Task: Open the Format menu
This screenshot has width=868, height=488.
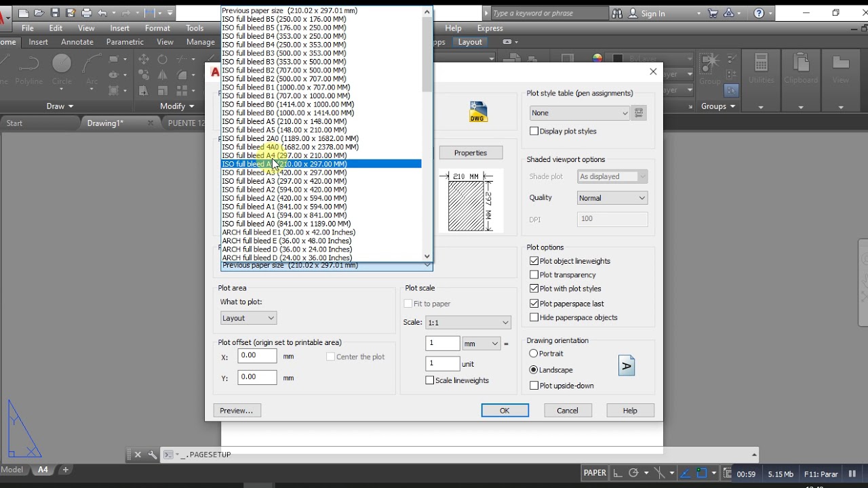Action: (x=157, y=28)
